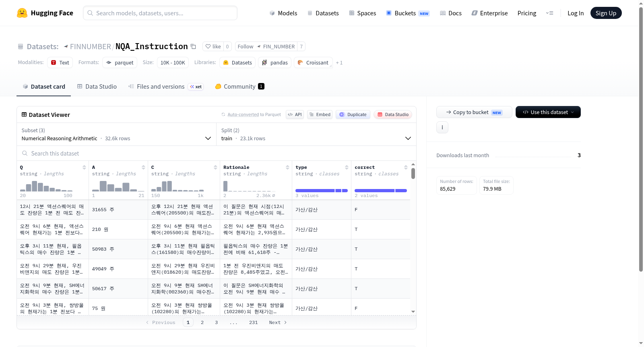
Task: Click the Hugging Face logo icon
Action: coord(22,13)
